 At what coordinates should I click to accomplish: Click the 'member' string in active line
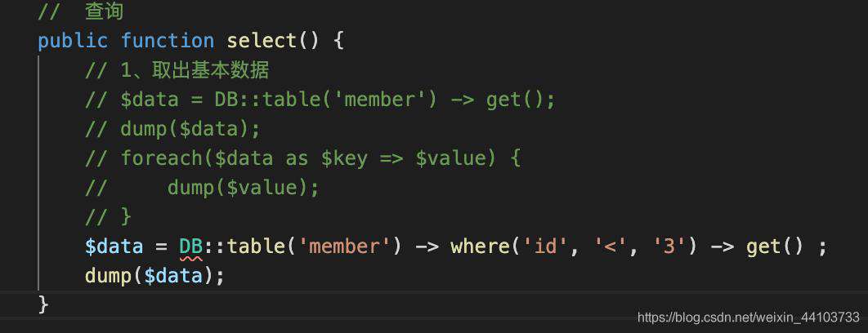pyautogui.click(x=344, y=246)
